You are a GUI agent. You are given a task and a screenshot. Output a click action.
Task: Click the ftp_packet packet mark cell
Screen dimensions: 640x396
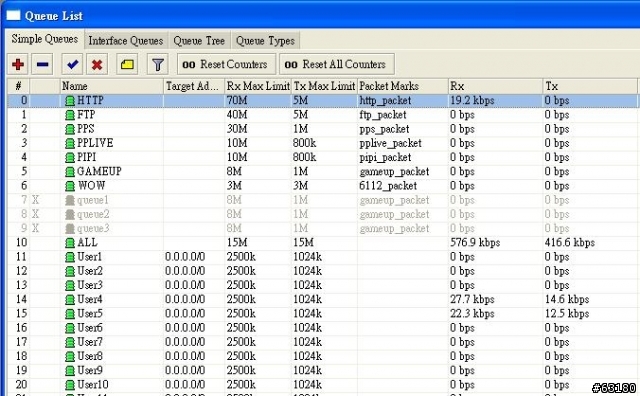click(x=383, y=115)
